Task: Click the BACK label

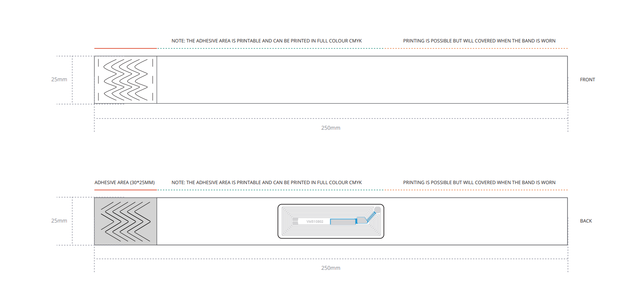Action: 586,221
